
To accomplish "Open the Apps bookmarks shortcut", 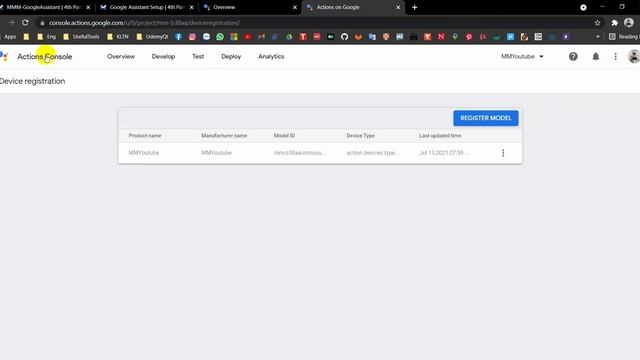I will click(x=8, y=37).
